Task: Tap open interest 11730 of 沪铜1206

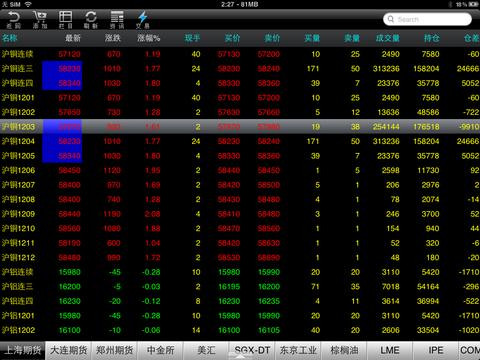Action: point(428,170)
